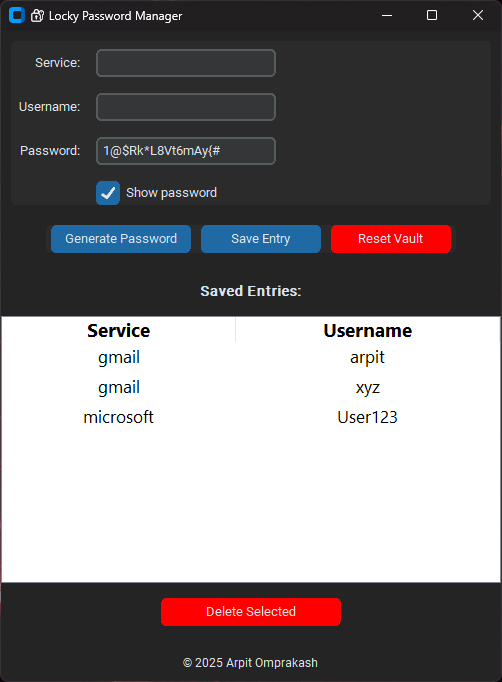Focus the Username input field
Viewport: 502px width, 682px height.
(x=186, y=107)
